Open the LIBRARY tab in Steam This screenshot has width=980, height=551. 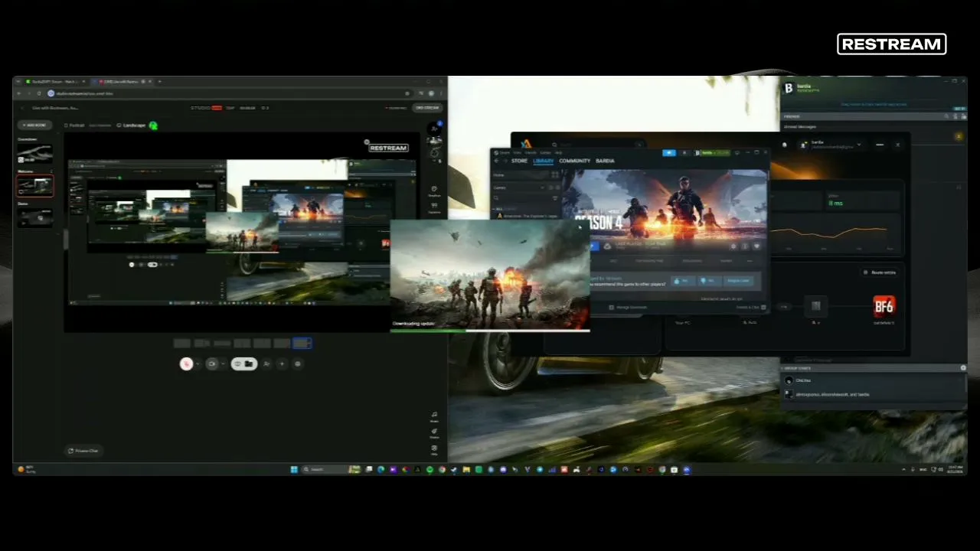pyautogui.click(x=543, y=161)
